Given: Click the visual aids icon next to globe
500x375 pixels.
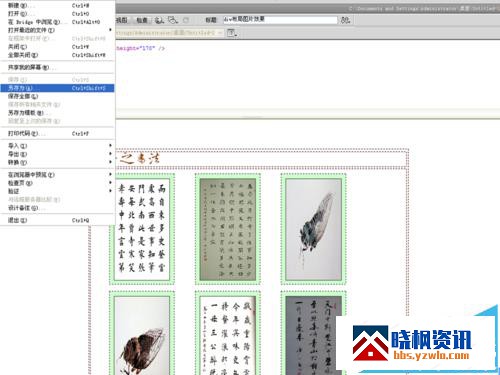Looking at the screenshot, I should click(x=173, y=20).
